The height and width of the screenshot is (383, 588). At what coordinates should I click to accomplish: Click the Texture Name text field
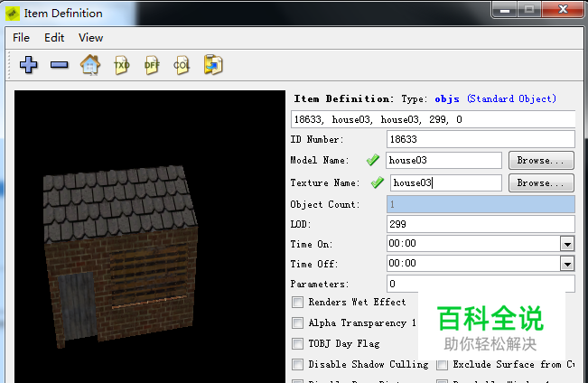click(446, 182)
